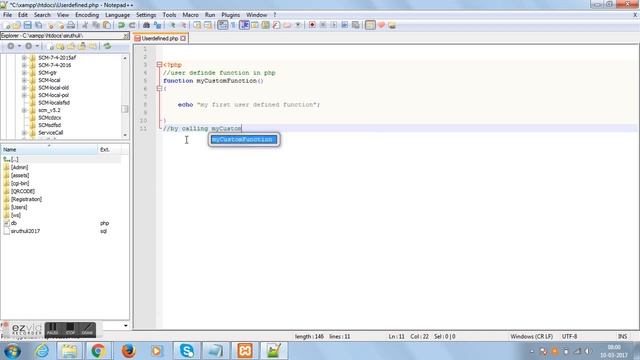Open the Plugins menu
The image size is (640, 360).
pos(231,15)
